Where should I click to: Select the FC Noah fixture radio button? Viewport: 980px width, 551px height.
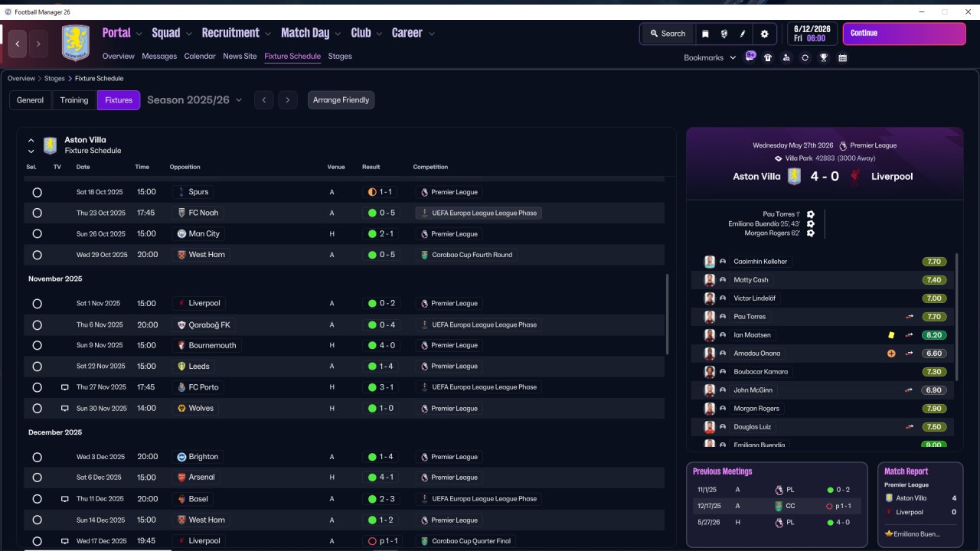(x=37, y=213)
